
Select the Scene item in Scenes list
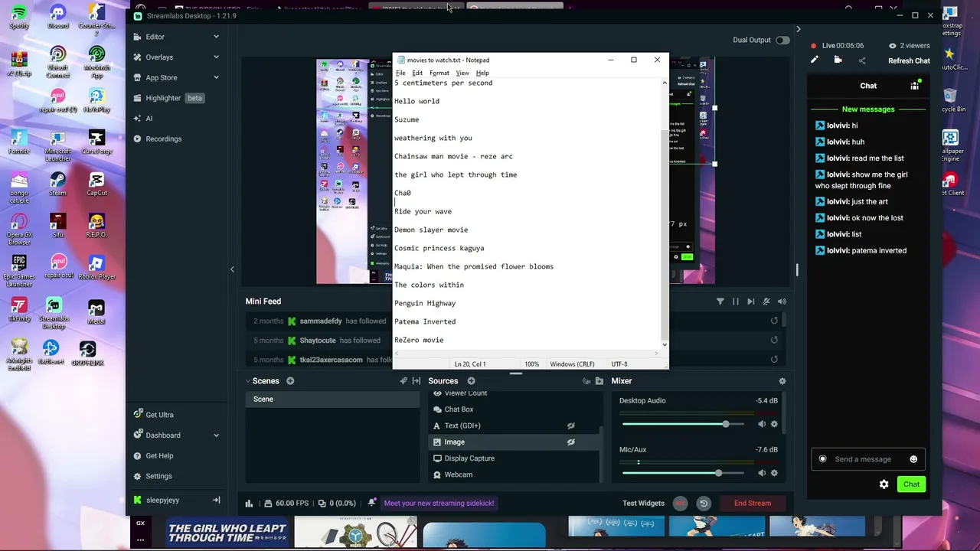332,399
